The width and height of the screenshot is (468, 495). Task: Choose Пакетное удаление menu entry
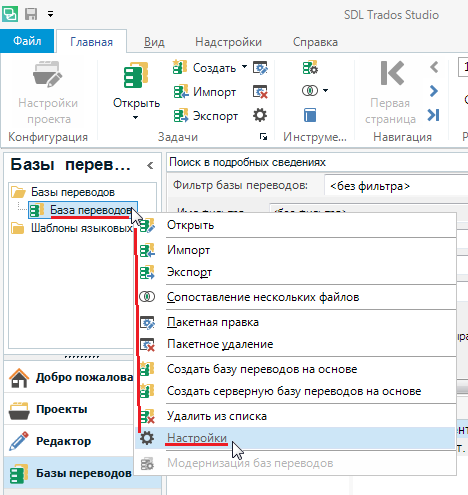295,344
